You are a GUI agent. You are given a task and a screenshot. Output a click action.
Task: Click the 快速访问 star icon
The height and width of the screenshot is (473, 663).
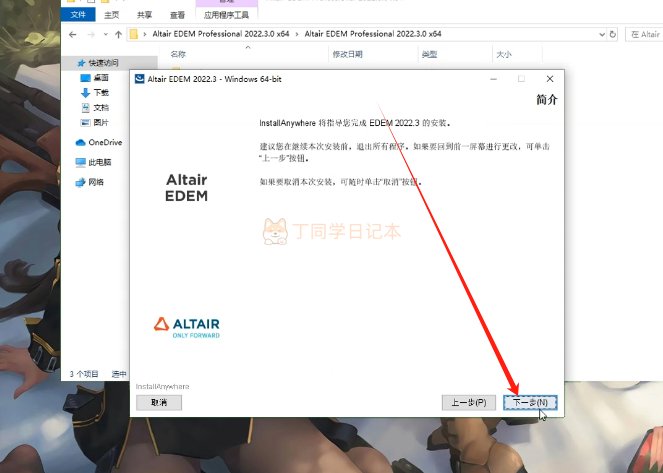pos(81,63)
